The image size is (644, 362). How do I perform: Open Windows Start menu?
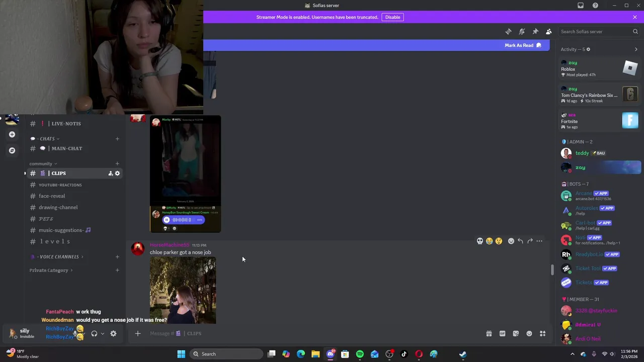(181, 354)
